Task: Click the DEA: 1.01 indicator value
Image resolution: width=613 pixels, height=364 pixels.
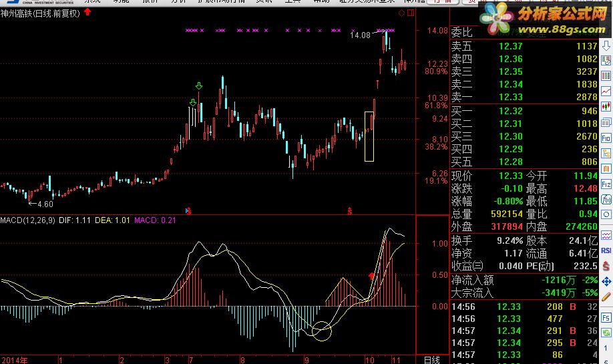Action: point(113,220)
